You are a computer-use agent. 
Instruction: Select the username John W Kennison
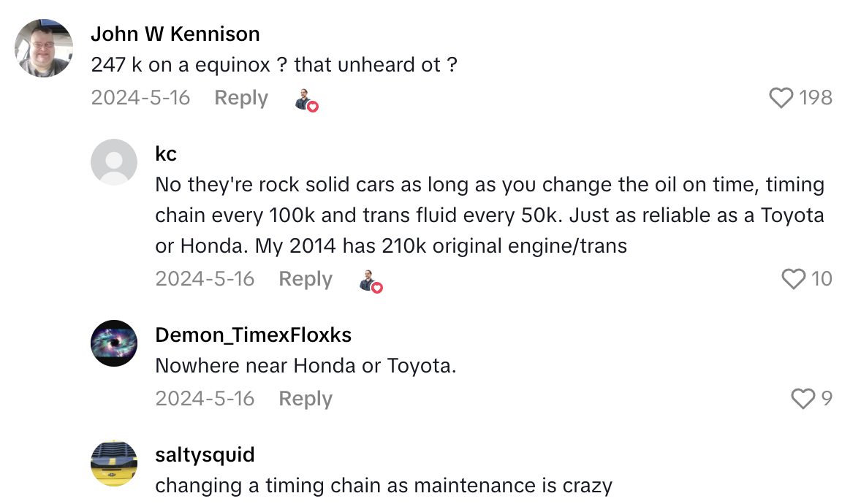coord(175,34)
